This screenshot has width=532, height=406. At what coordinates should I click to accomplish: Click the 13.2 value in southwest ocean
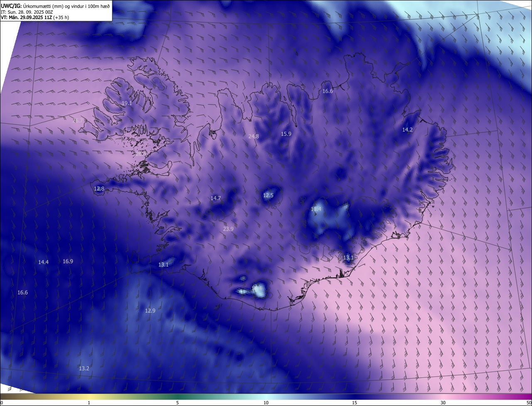point(84,368)
